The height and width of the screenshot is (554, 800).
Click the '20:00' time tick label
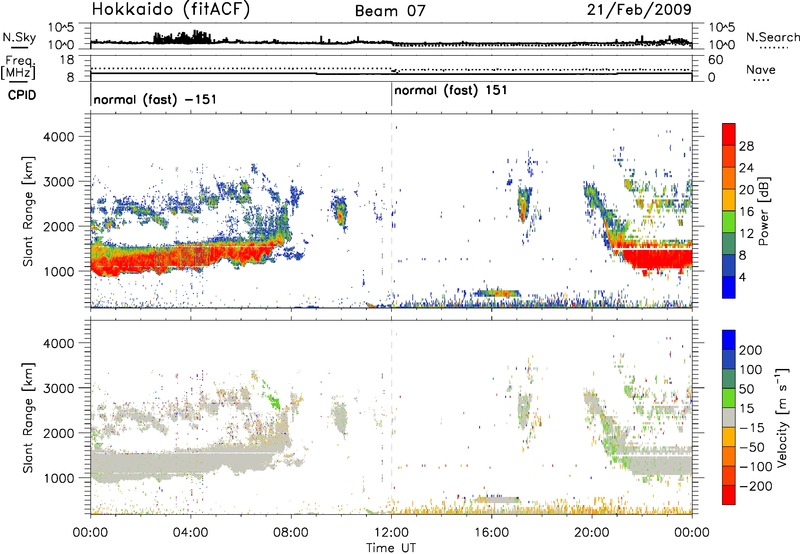(x=591, y=533)
